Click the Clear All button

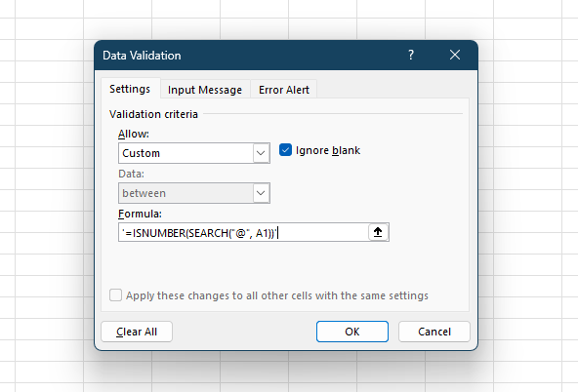(x=137, y=332)
